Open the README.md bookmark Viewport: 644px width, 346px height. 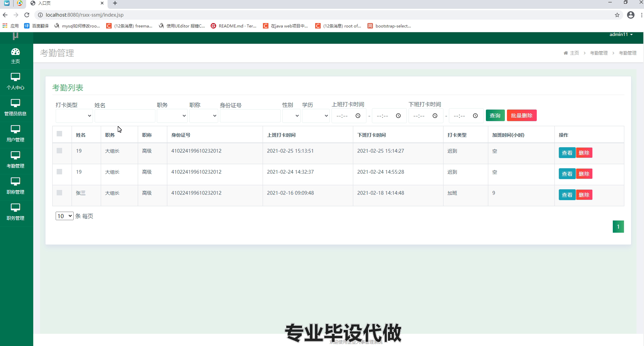233,26
